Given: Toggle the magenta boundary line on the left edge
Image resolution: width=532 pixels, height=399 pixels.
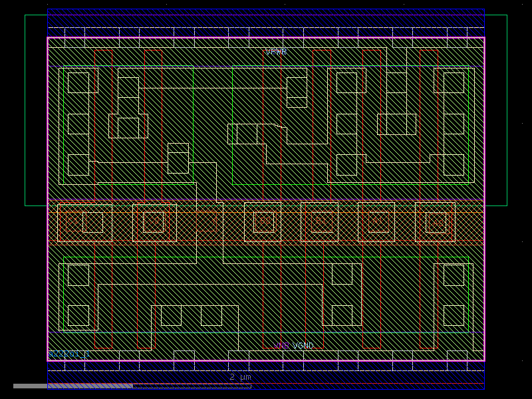Looking at the screenshot, I should coord(49,199).
